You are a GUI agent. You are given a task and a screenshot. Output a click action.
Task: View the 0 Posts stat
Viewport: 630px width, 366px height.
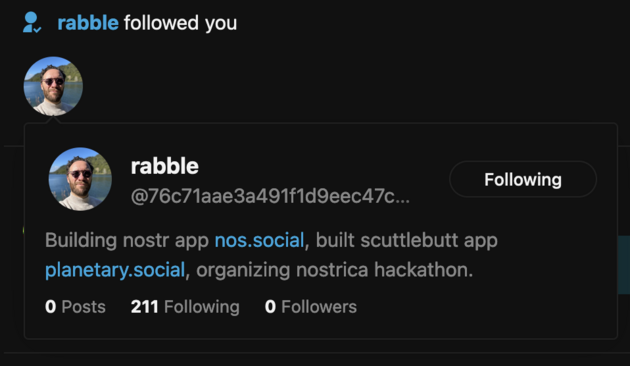75,307
